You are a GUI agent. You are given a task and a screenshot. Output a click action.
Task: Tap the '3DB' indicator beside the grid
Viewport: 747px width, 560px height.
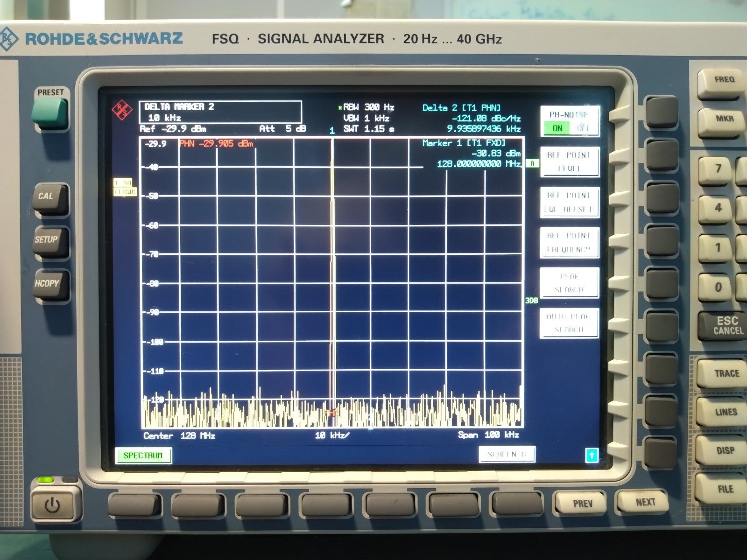tap(532, 301)
